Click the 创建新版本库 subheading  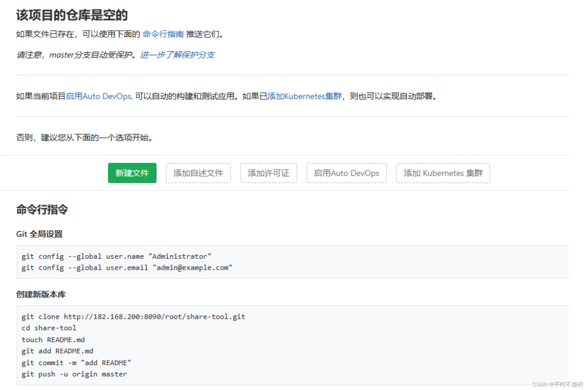coord(41,294)
